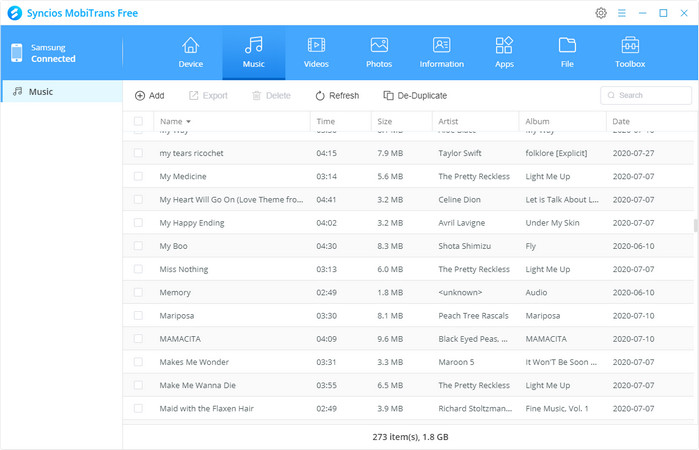
Task: Go to the Photos tab
Action: (379, 53)
